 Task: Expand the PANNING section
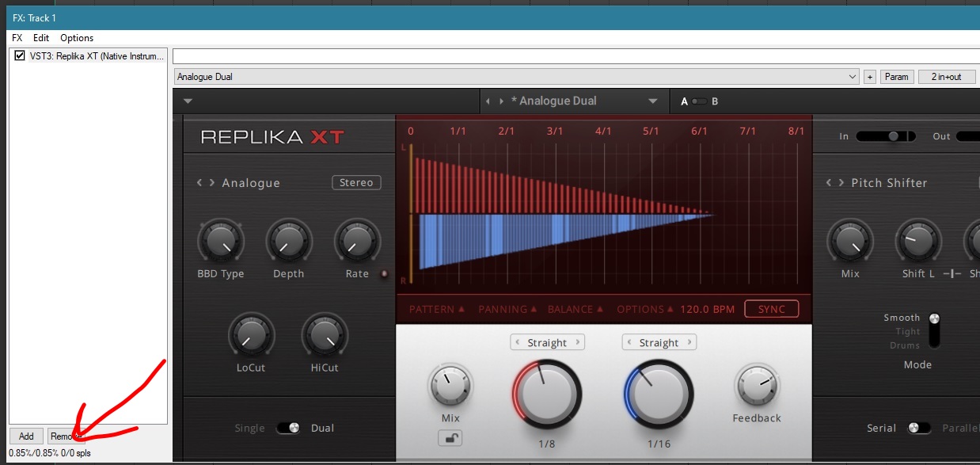click(507, 309)
